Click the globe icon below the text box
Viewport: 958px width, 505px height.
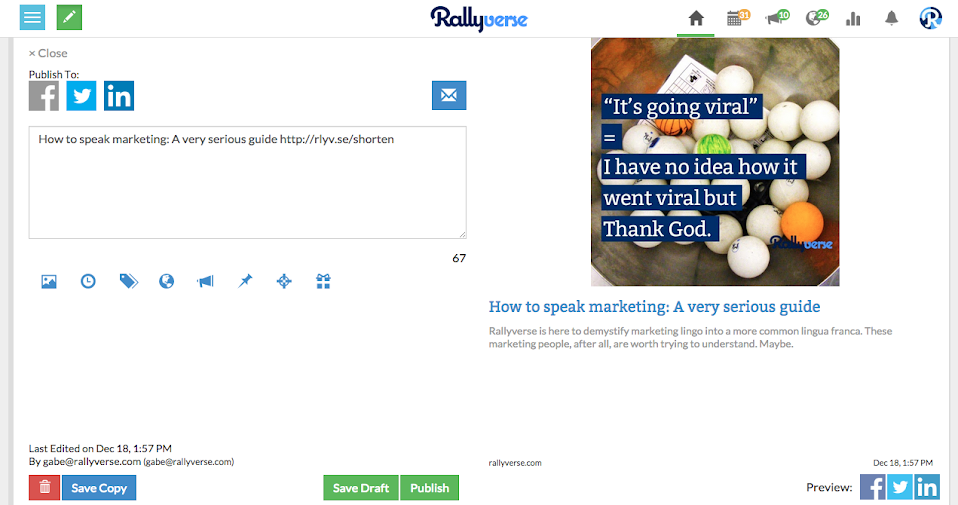[x=166, y=281]
